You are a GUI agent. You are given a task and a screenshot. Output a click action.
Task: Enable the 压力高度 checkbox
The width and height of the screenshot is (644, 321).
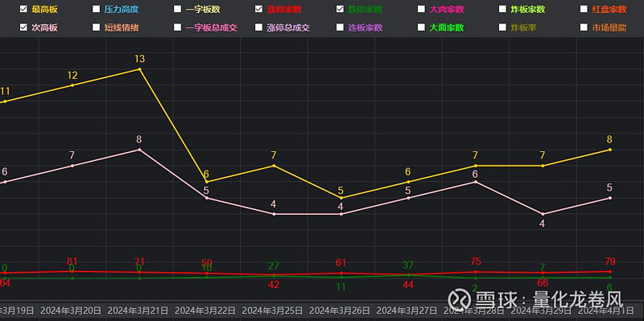click(96, 9)
